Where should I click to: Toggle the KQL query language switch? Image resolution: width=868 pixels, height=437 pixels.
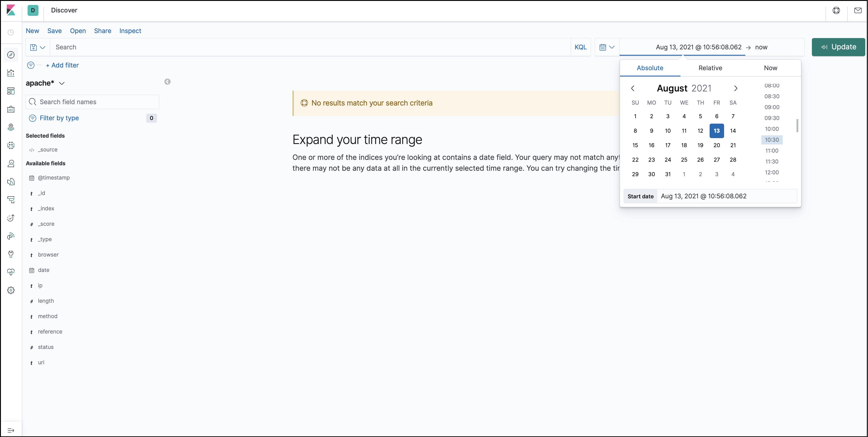(x=580, y=47)
